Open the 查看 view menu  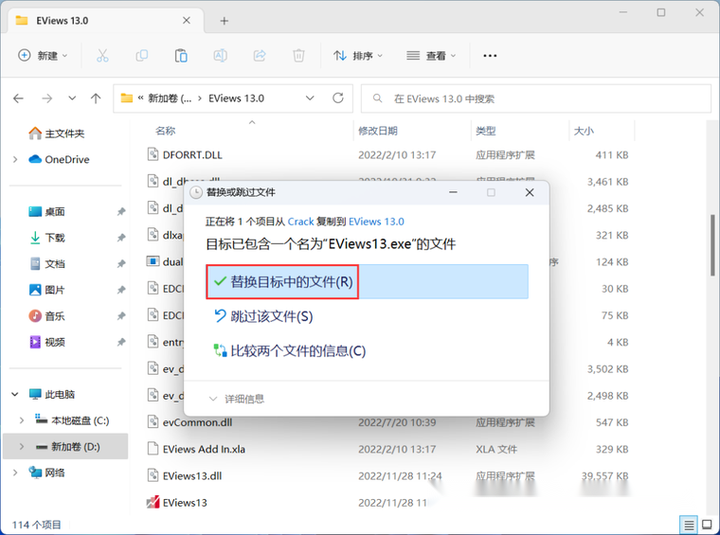(431, 56)
